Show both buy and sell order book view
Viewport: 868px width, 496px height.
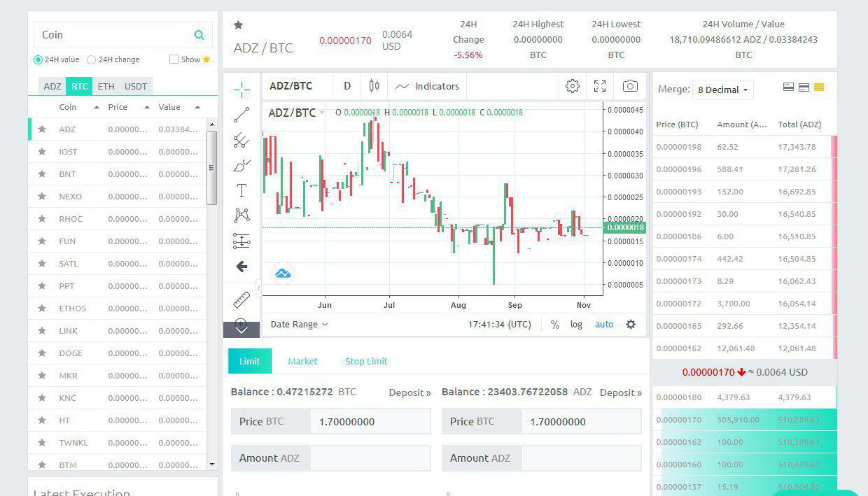click(x=804, y=87)
